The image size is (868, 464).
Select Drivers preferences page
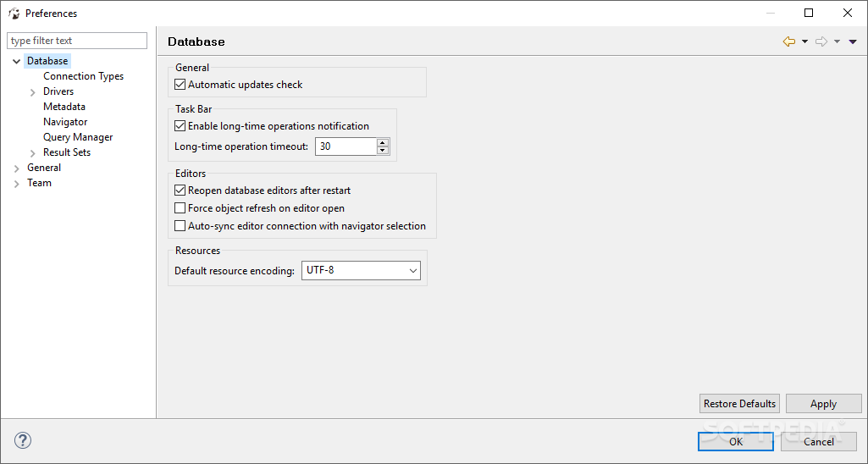click(58, 91)
